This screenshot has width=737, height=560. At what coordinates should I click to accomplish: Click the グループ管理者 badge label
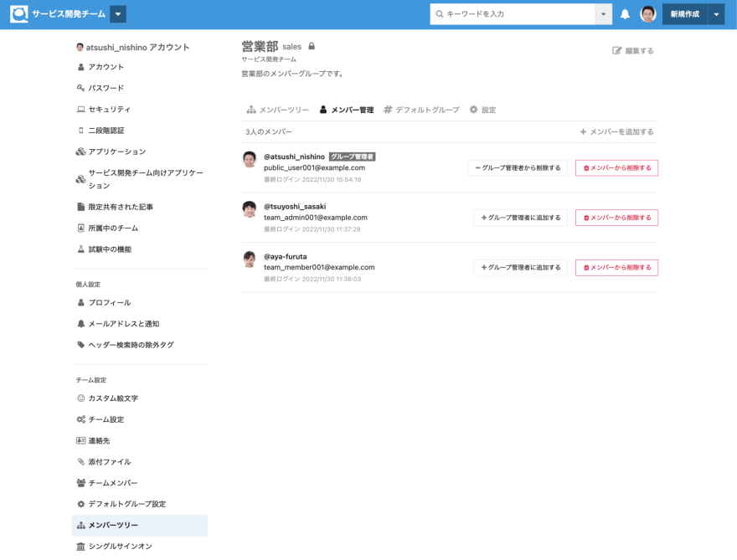coord(352,157)
